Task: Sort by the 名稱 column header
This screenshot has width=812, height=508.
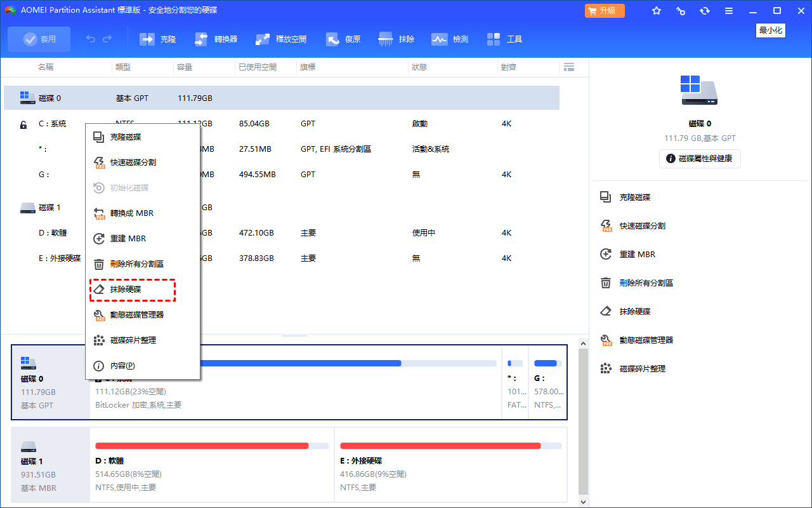Action: pyautogui.click(x=46, y=67)
